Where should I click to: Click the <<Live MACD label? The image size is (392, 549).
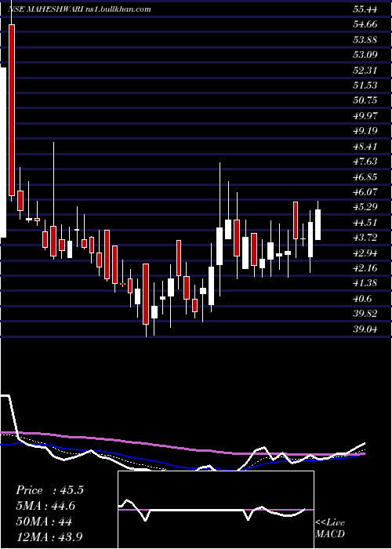[x=330, y=529]
